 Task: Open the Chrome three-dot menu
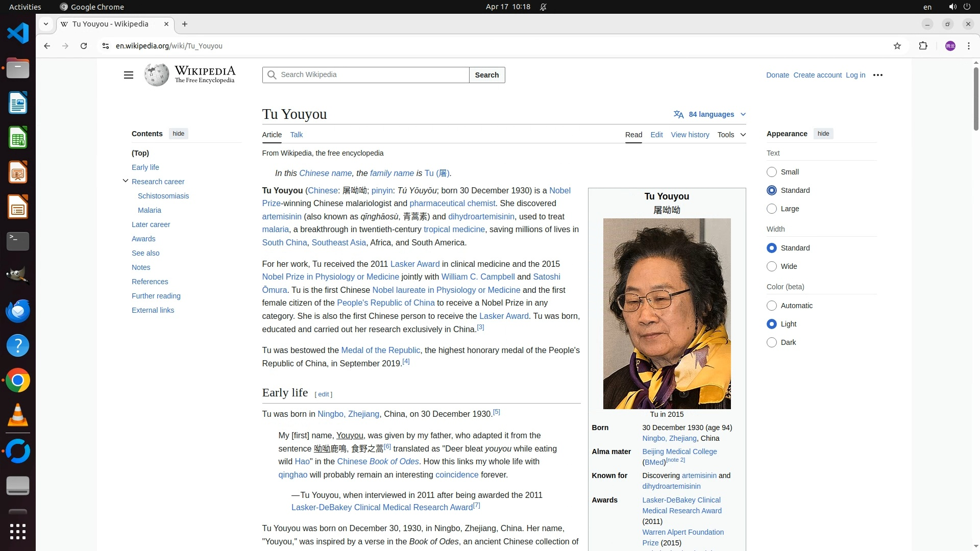[x=968, y=46]
